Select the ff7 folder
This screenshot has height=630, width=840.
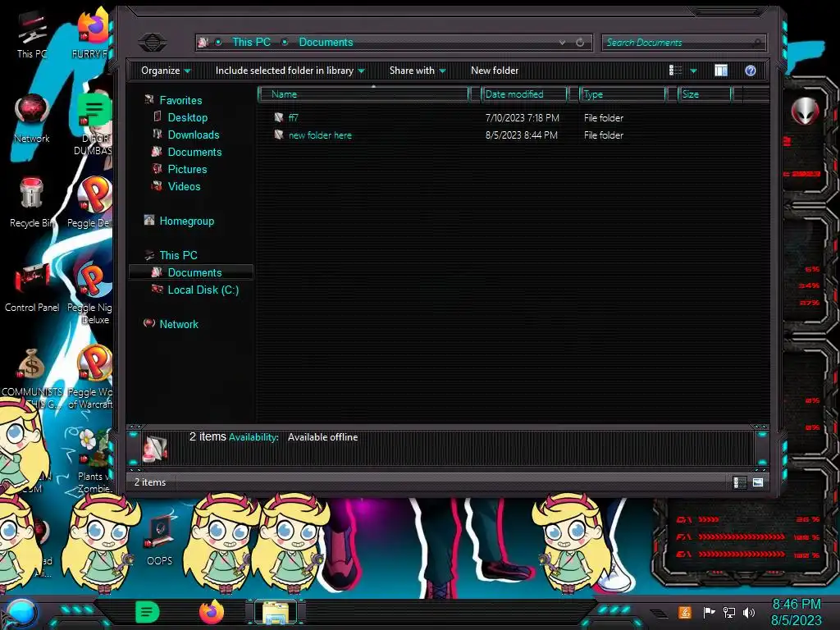tap(293, 118)
